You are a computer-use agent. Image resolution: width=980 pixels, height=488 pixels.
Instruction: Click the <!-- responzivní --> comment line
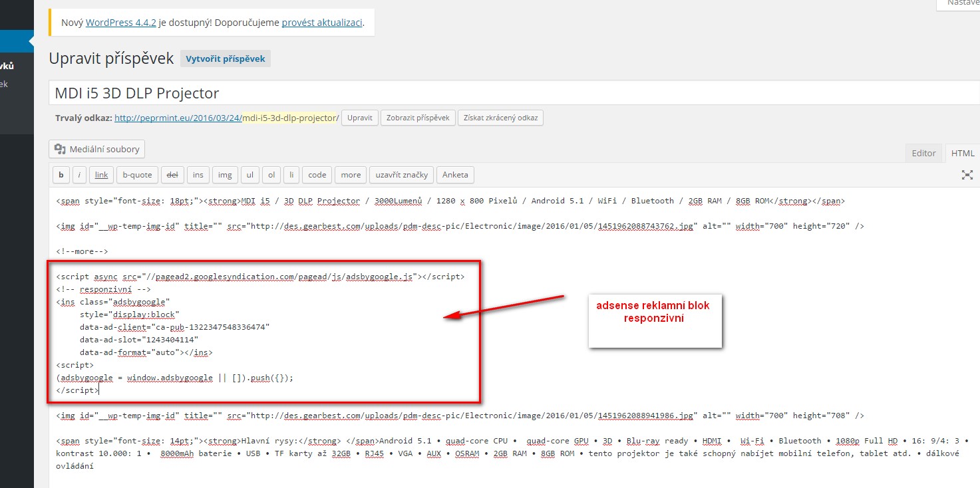(x=104, y=289)
